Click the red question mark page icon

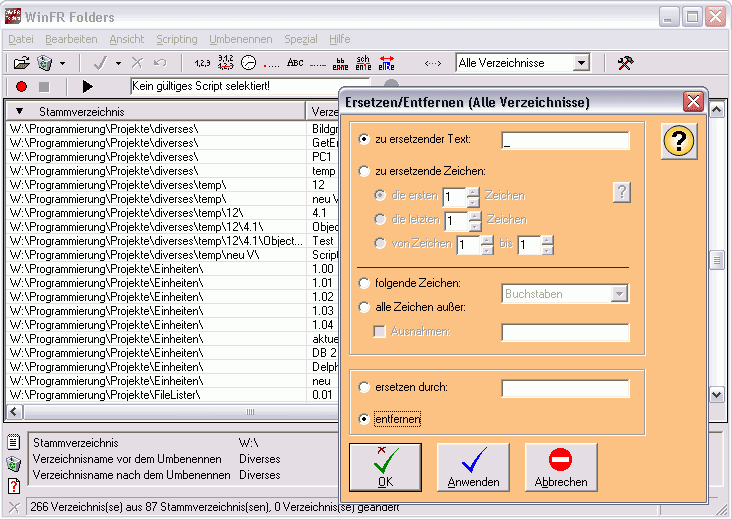(14, 485)
